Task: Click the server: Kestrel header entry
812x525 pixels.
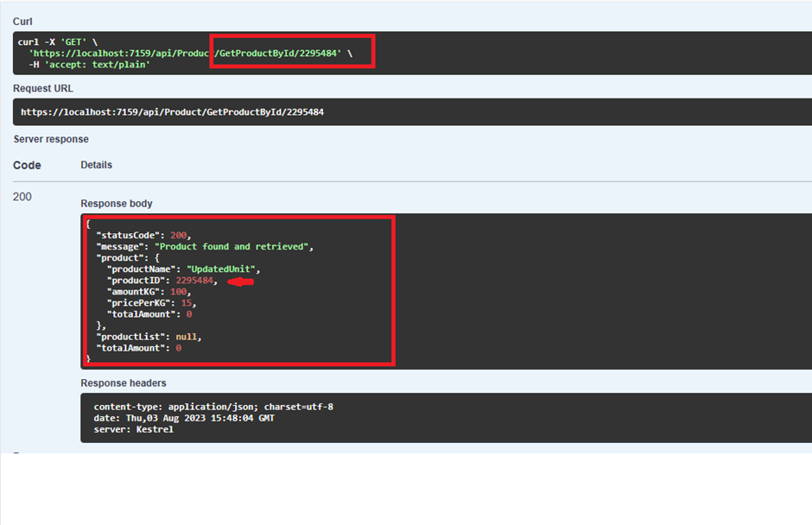Action: [x=132, y=428]
